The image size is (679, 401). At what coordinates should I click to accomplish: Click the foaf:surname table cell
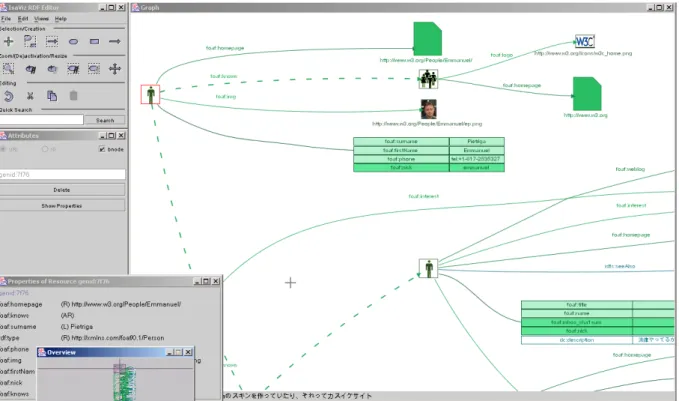click(x=401, y=142)
